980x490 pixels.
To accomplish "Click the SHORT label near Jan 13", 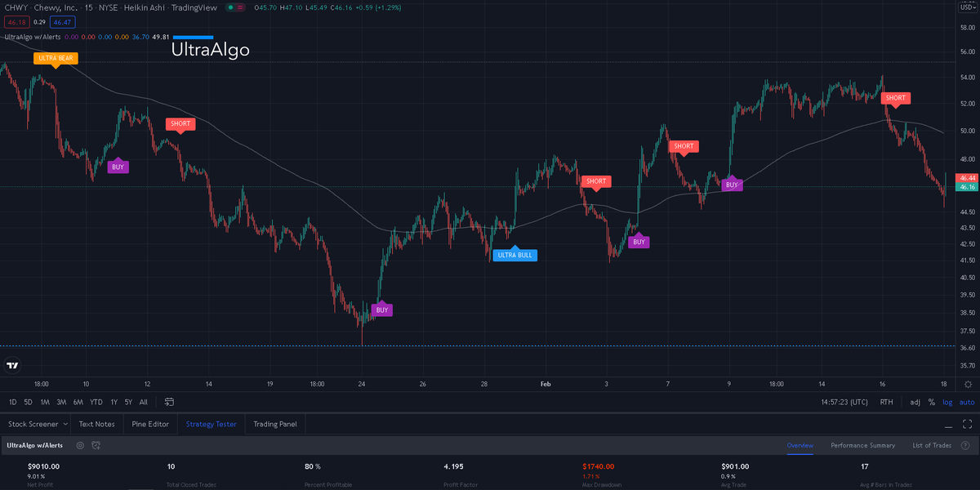I will pos(180,125).
